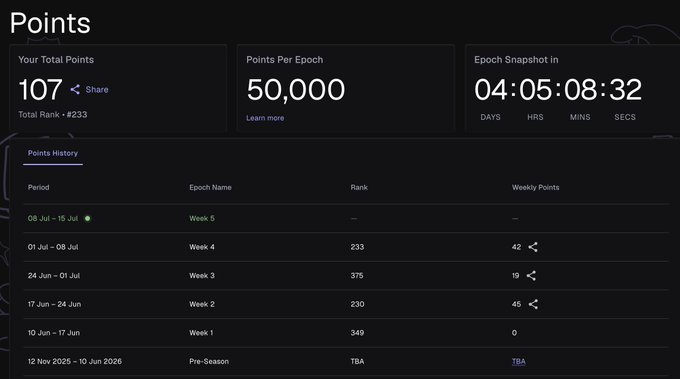Click the Week 2 epoch name
Viewport: 680px width, 379px height.
[x=202, y=304]
